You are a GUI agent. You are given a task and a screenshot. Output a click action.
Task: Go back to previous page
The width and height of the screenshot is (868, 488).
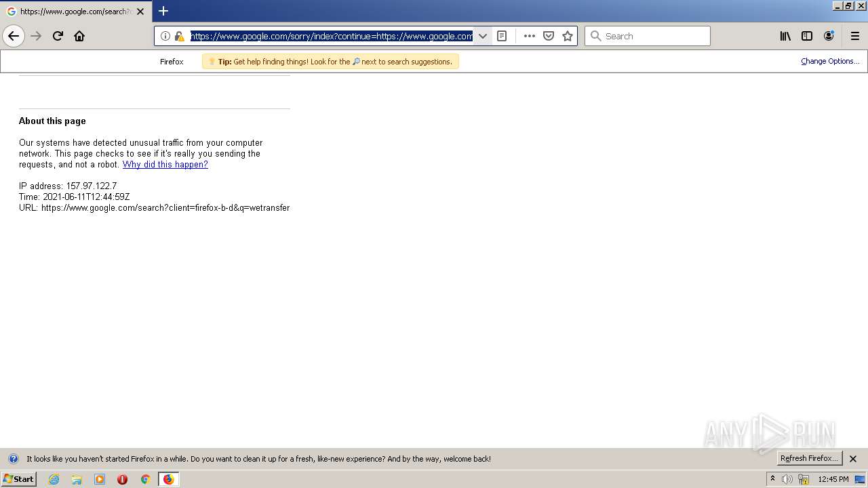click(14, 36)
